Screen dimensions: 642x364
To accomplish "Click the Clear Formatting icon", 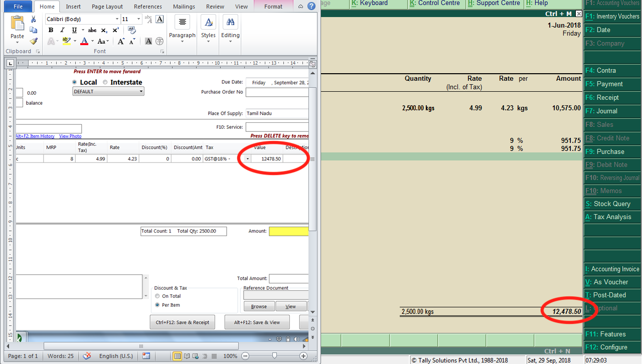I will tap(131, 30).
